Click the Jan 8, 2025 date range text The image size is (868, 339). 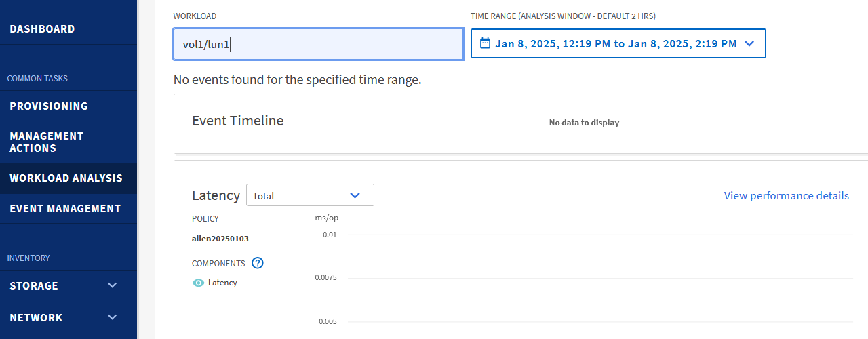[x=616, y=43]
